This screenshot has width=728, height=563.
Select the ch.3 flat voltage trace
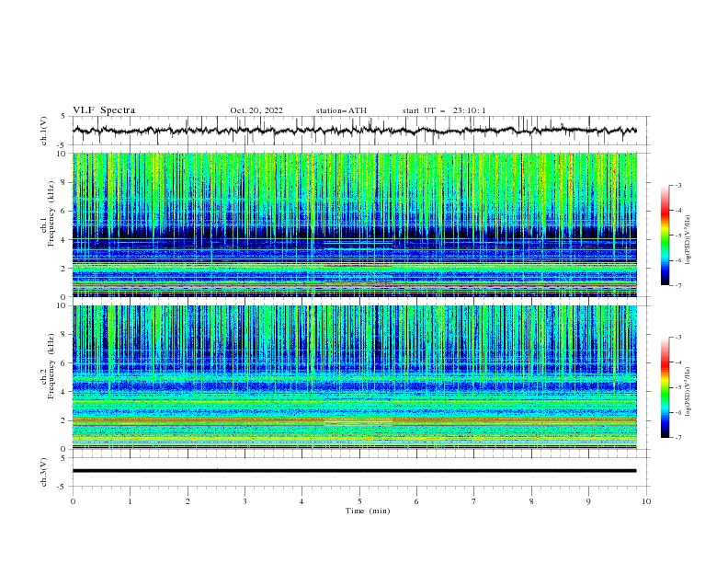point(354,471)
